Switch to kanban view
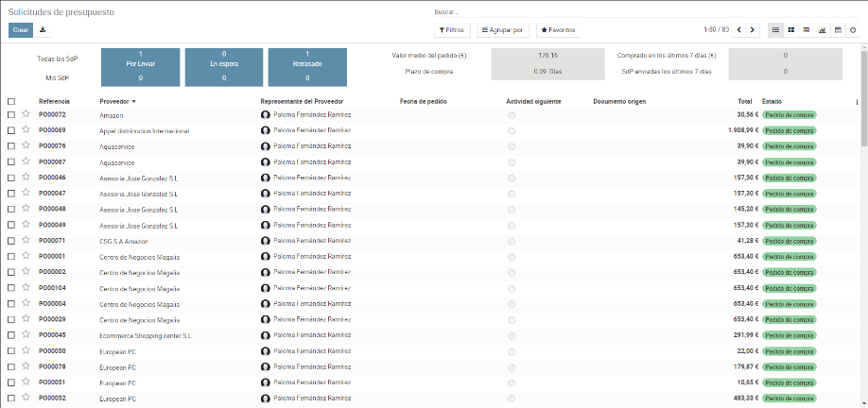 [791, 30]
